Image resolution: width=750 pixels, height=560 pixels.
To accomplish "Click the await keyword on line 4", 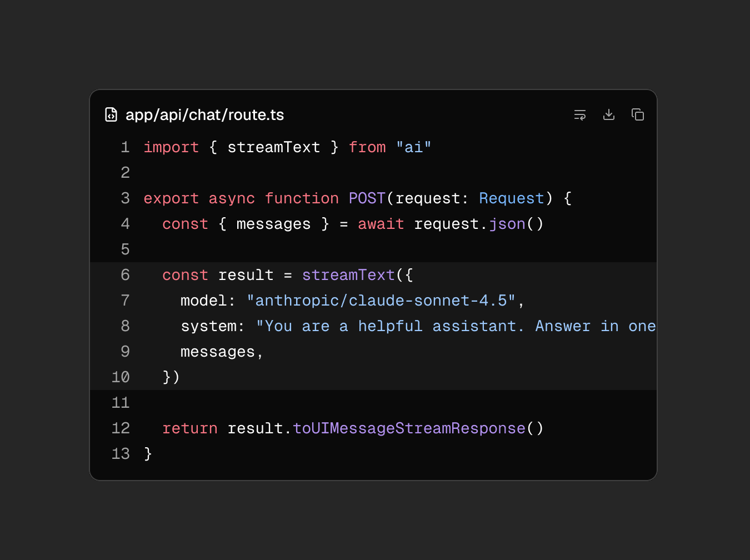I will click(381, 224).
